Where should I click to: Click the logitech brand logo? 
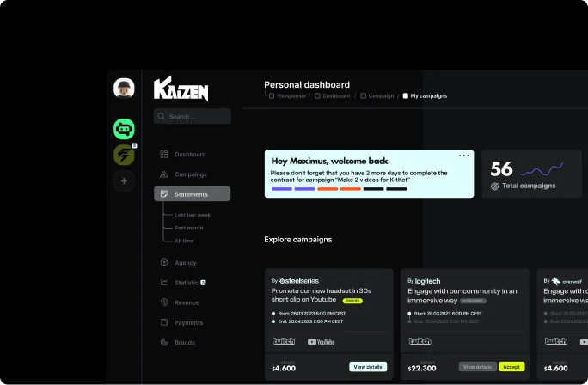tap(427, 281)
